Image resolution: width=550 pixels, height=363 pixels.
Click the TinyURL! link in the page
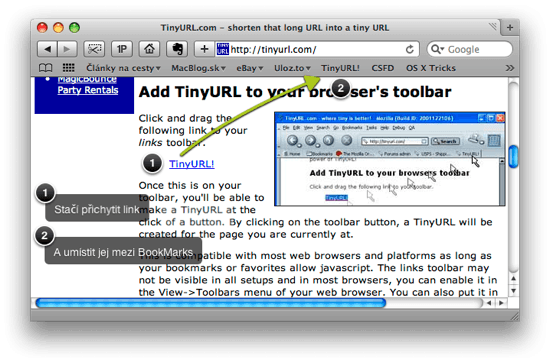point(192,164)
